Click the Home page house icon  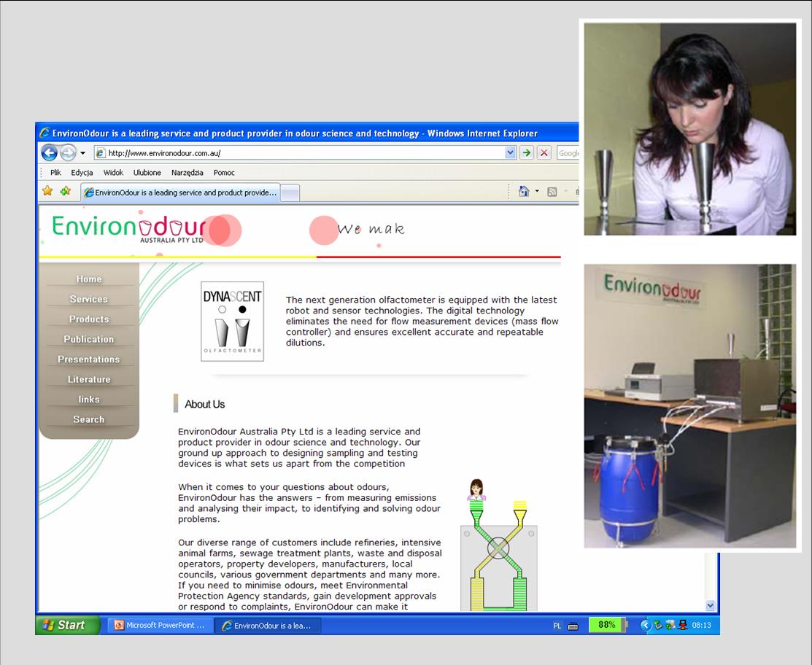coord(524,192)
